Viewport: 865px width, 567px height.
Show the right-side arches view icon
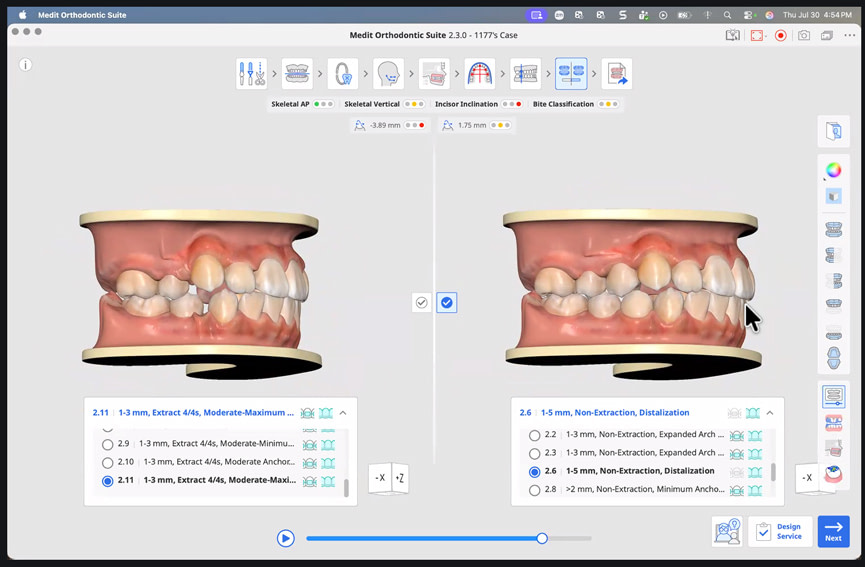834,281
